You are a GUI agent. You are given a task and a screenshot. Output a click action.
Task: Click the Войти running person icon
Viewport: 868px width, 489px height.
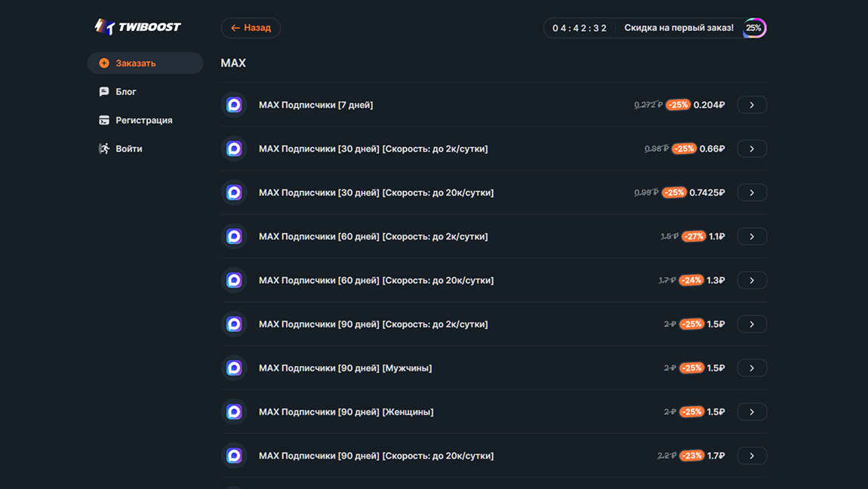[x=104, y=149]
